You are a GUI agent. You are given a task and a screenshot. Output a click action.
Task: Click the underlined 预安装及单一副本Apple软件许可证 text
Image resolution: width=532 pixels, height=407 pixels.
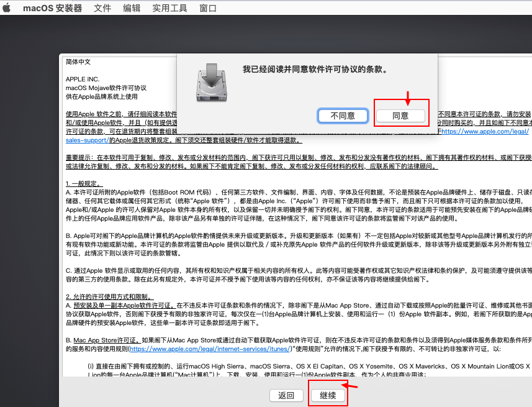(124, 306)
